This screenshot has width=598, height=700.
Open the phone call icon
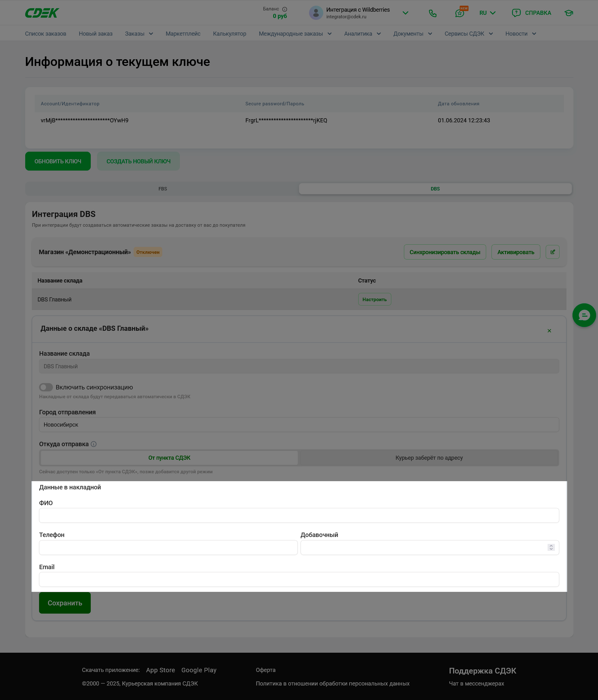[x=433, y=13]
